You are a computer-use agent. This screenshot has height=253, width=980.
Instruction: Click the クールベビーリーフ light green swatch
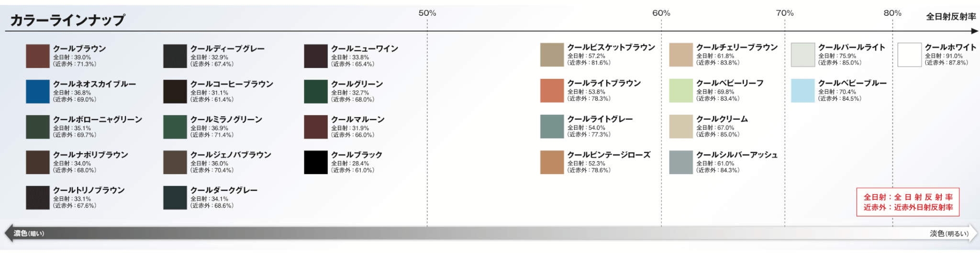[x=681, y=90]
